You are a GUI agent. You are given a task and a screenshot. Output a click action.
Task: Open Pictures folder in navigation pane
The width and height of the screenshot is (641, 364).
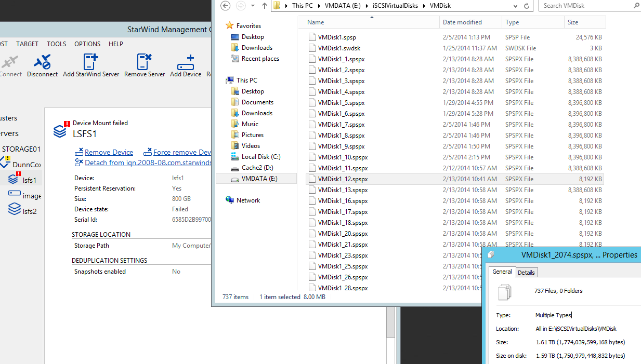253,135
